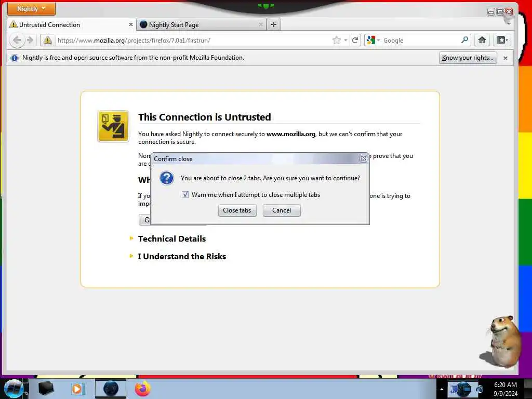
Task: Bookmark this page with the star icon
Action: (x=336, y=41)
